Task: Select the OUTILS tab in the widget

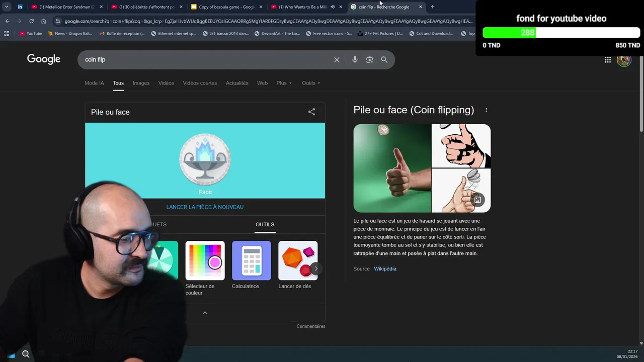Action: click(x=265, y=225)
